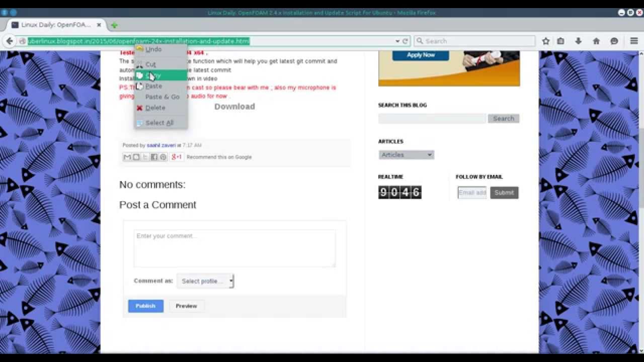Click the blog sidebar Search button

click(x=503, y=119)
